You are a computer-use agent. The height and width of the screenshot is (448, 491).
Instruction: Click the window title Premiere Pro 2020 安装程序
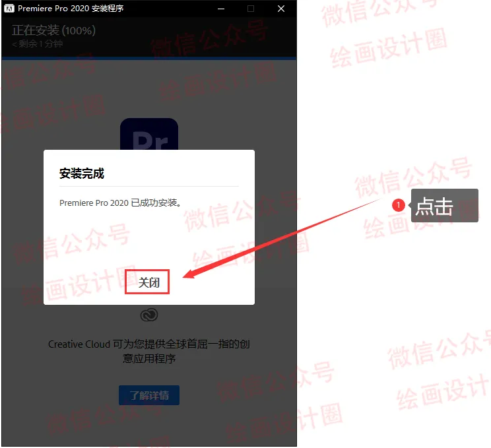(71, 9)
